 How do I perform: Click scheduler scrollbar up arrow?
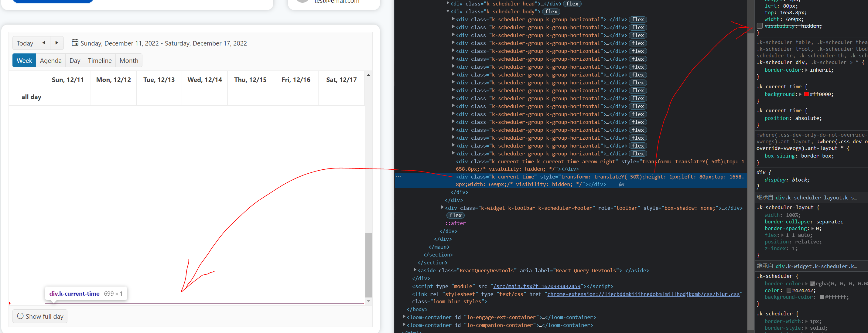pyautogui.click(x=368, y=75)
